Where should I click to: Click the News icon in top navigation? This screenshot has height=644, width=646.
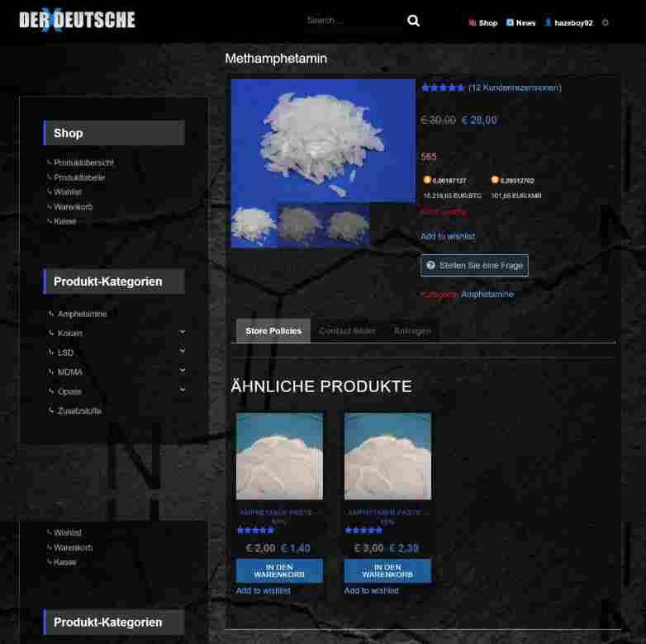[510, 23]
